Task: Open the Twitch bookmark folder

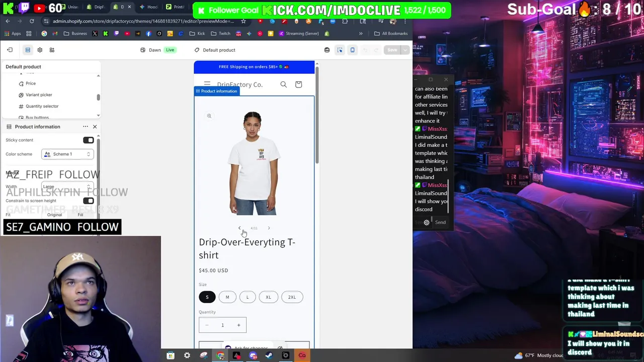Action: click(x=220, y=34)
